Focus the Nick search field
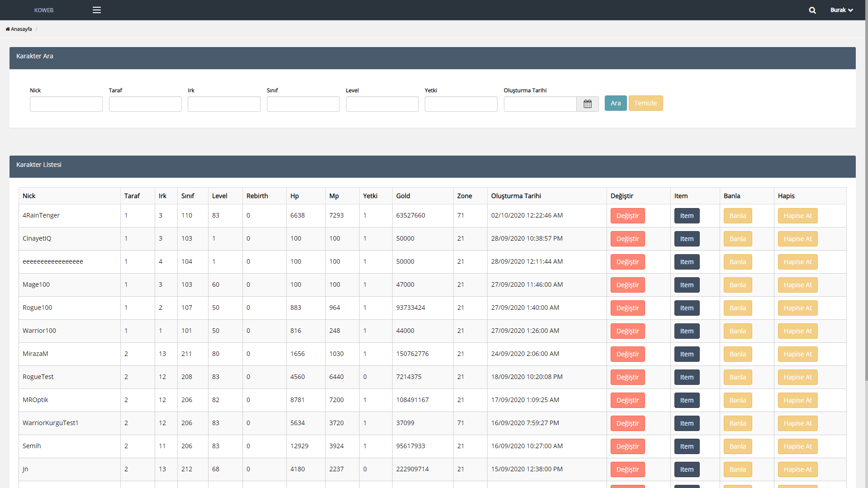868x488 pixels. (x=66, y=104)
